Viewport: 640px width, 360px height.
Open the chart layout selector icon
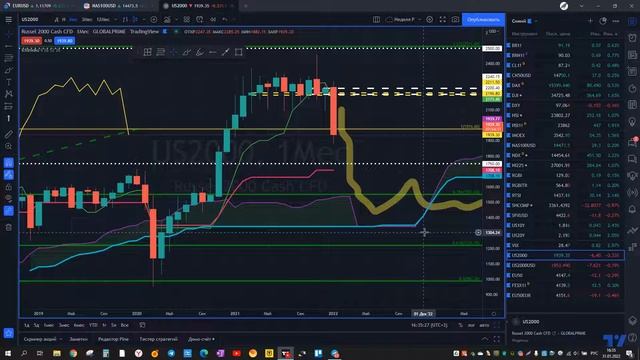tap(376, 20)
